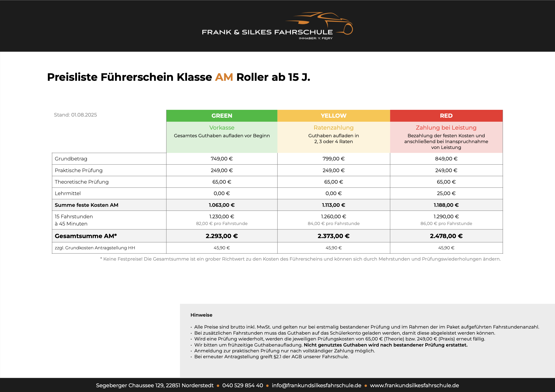Image resolution: width=555 pixels, height=392 pixels.
Task: Click the Grundbetrag row label
Action: (71, 159)
